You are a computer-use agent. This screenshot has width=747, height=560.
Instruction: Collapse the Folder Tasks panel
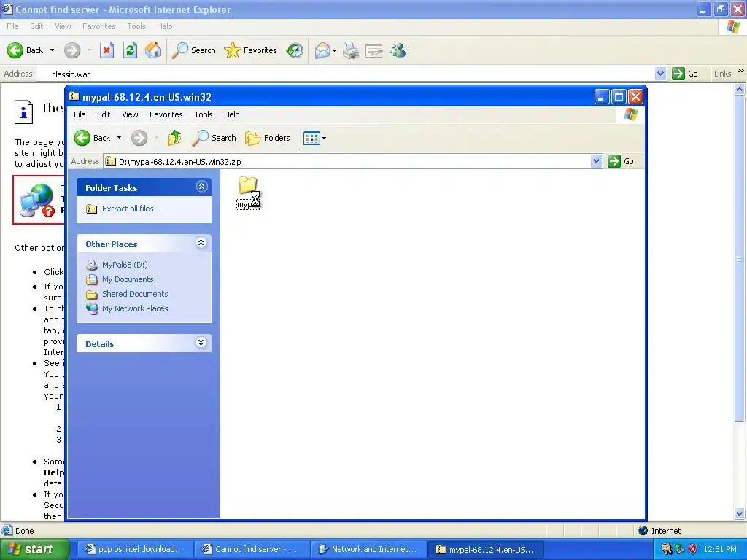pyautogui.click(x=201, y=186)
